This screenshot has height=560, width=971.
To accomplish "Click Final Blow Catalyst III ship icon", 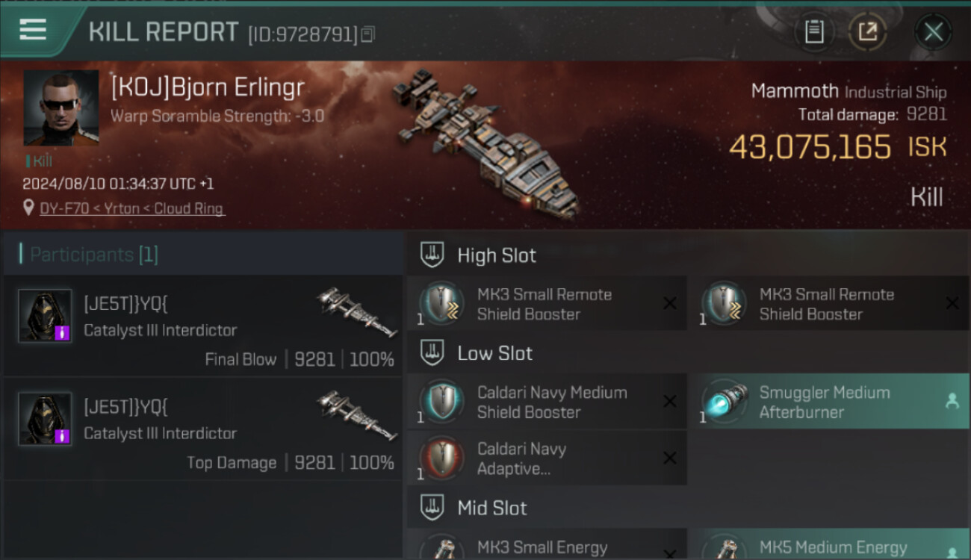I will click(x=356, y=311).
